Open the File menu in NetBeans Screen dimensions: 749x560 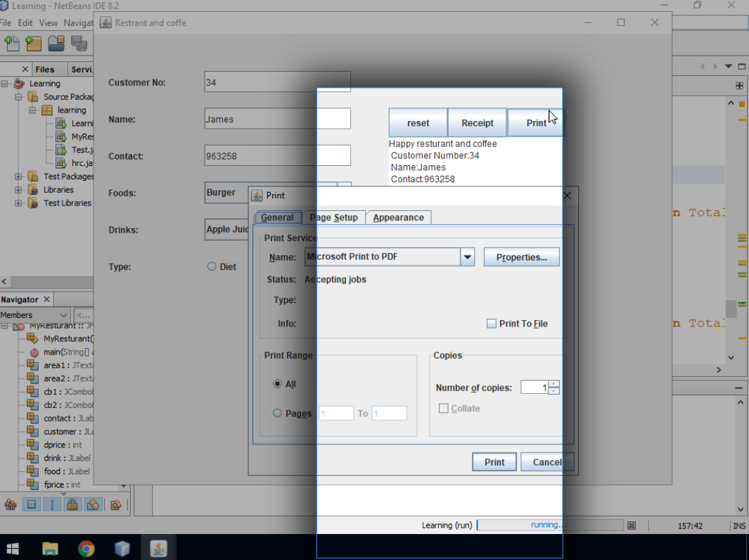pos(5,23)
